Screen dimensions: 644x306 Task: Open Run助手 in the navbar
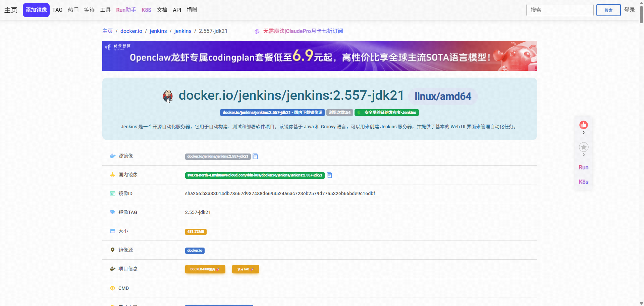pyautogui.click(x=126, y=10)
